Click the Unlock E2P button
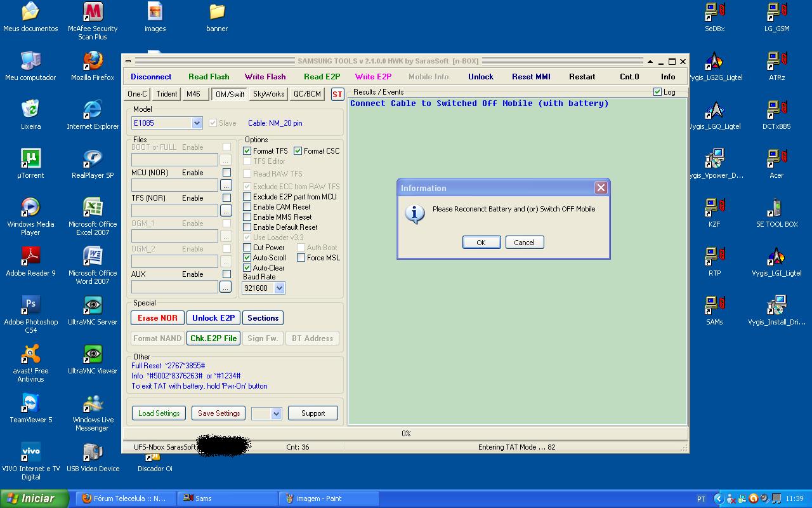The image size is (812, 508). click(x=213, y=318)
